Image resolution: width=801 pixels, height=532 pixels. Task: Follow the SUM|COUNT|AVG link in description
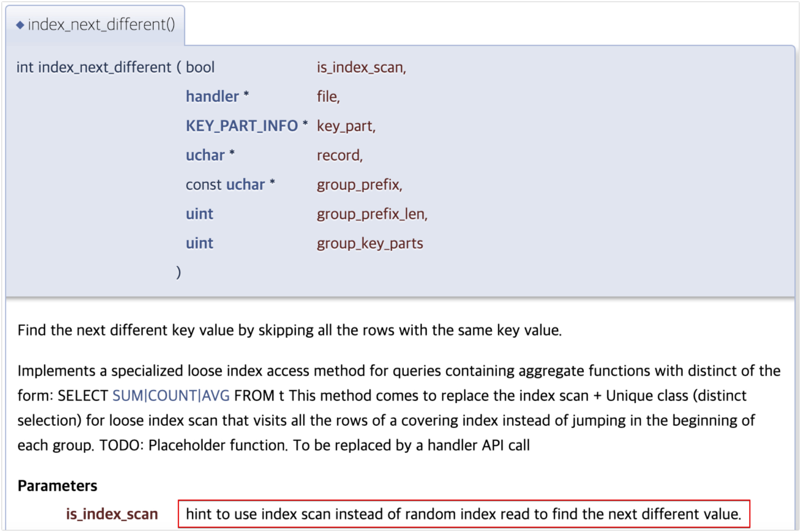pos(171,396)
